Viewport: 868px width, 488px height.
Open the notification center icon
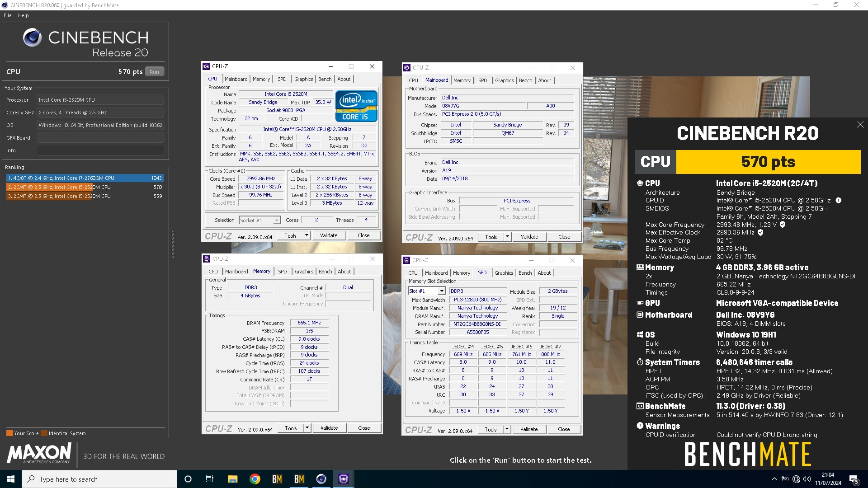click(854, 479)
